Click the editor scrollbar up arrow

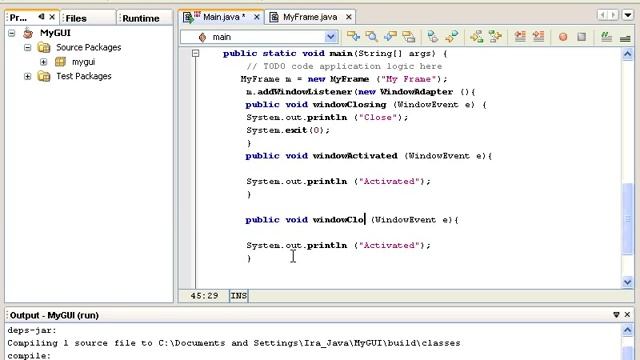coord(628,54)
